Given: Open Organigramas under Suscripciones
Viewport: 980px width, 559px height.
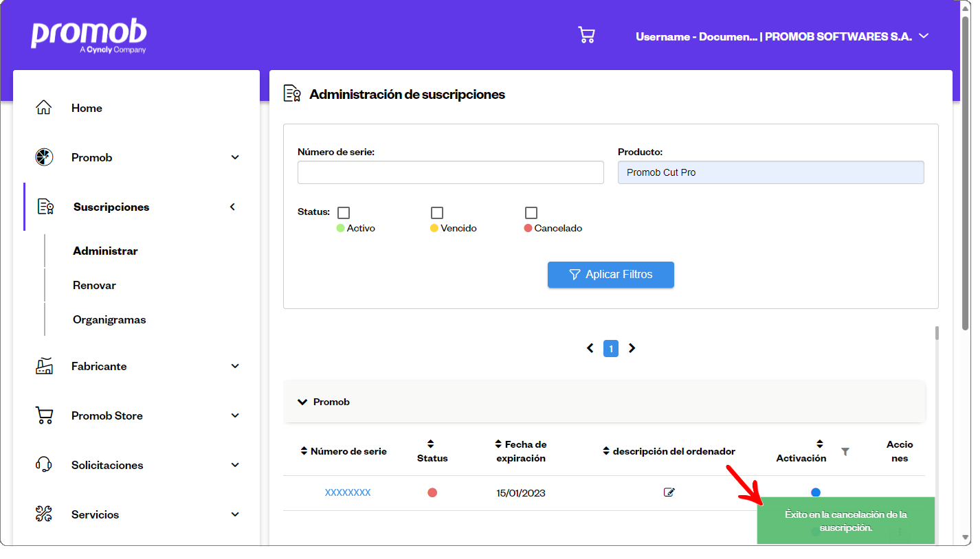Looking at the screenshot, I should coord(109,319).
